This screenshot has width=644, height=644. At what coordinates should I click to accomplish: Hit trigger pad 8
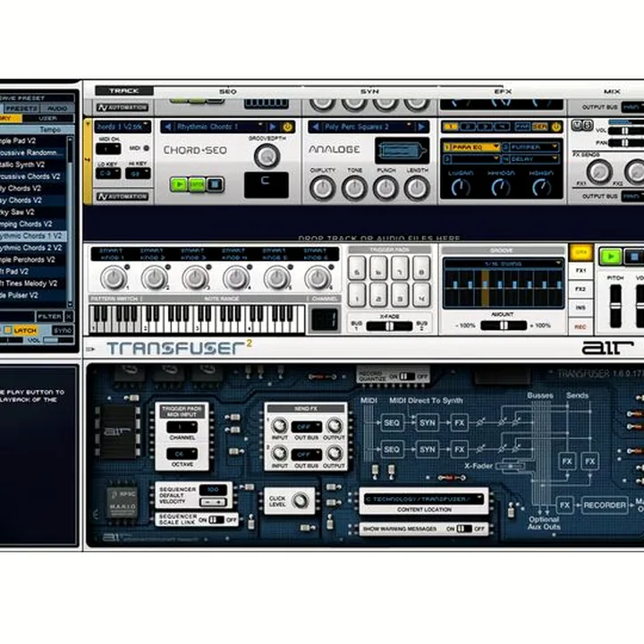[421, 268]
